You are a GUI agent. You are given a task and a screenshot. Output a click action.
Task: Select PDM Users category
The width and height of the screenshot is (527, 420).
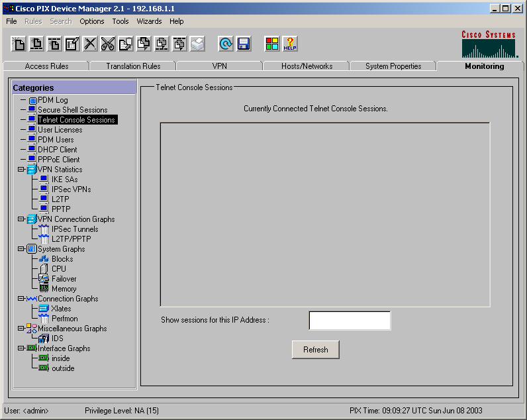click(56, 140)
